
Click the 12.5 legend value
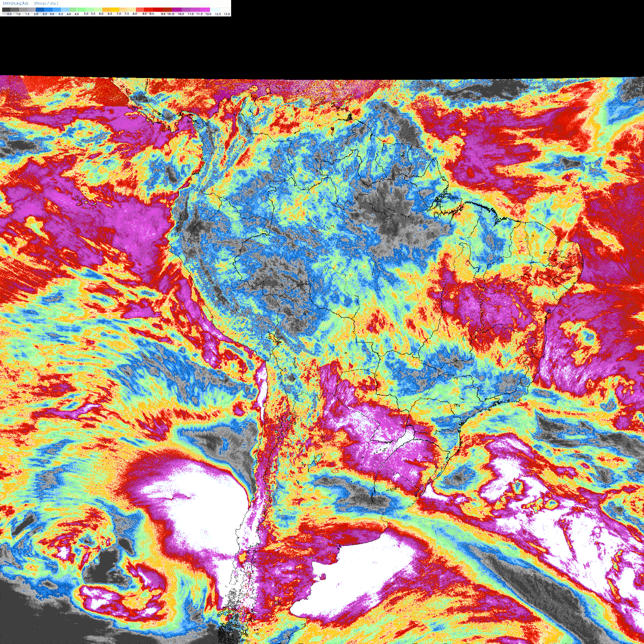coord(218,14)
